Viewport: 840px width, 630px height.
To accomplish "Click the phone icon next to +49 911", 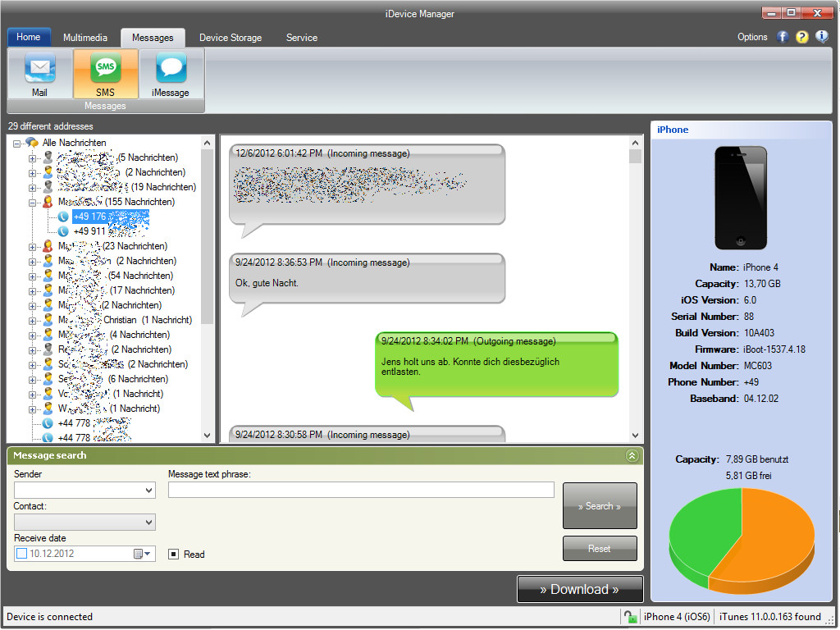I will (63, 231).
